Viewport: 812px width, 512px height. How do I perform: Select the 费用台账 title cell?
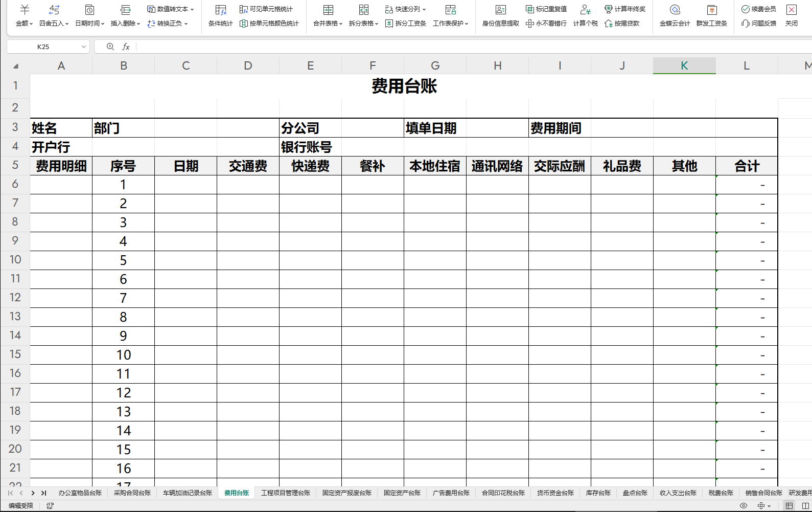pyautogui.click(x=404, y=86)
